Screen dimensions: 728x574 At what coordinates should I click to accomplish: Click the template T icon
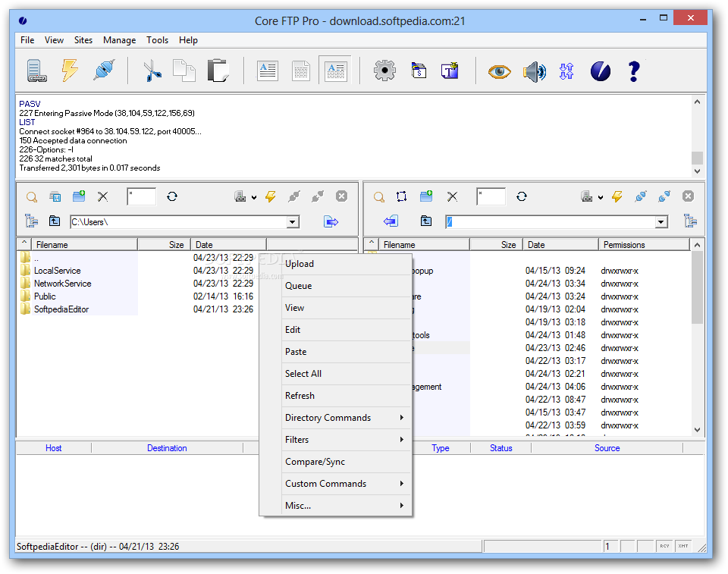[450, 71]
